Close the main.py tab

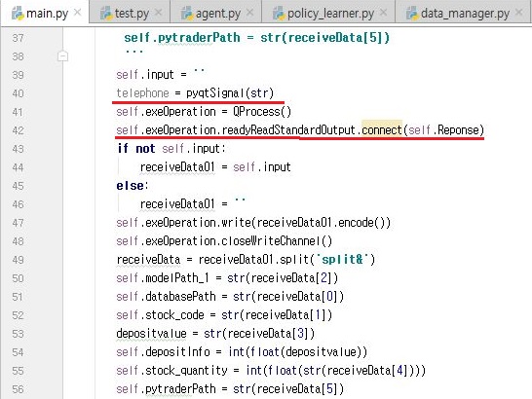tap(77, 13)
